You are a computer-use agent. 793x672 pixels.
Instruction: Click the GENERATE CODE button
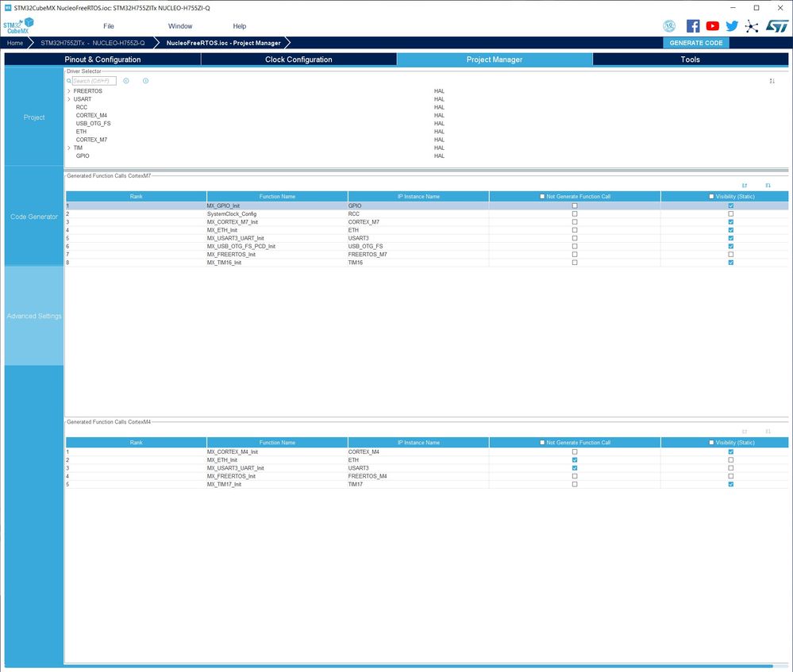[696, 43]
